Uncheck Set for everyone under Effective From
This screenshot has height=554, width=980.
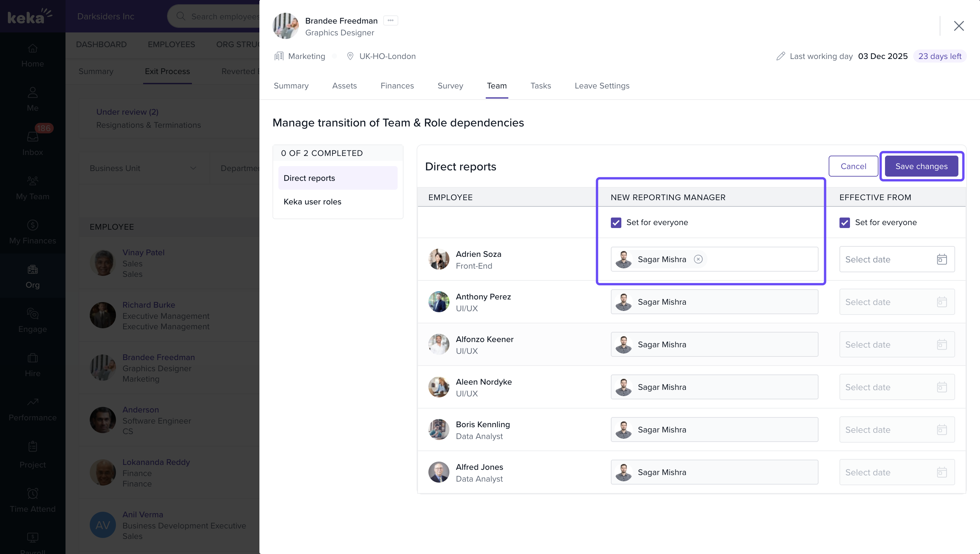[845, 222]
